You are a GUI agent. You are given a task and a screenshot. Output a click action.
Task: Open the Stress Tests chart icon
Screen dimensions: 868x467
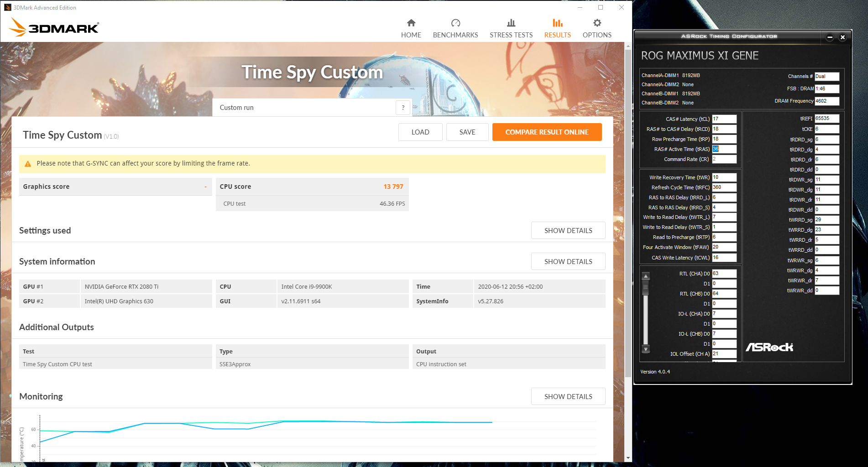(511, 23)
